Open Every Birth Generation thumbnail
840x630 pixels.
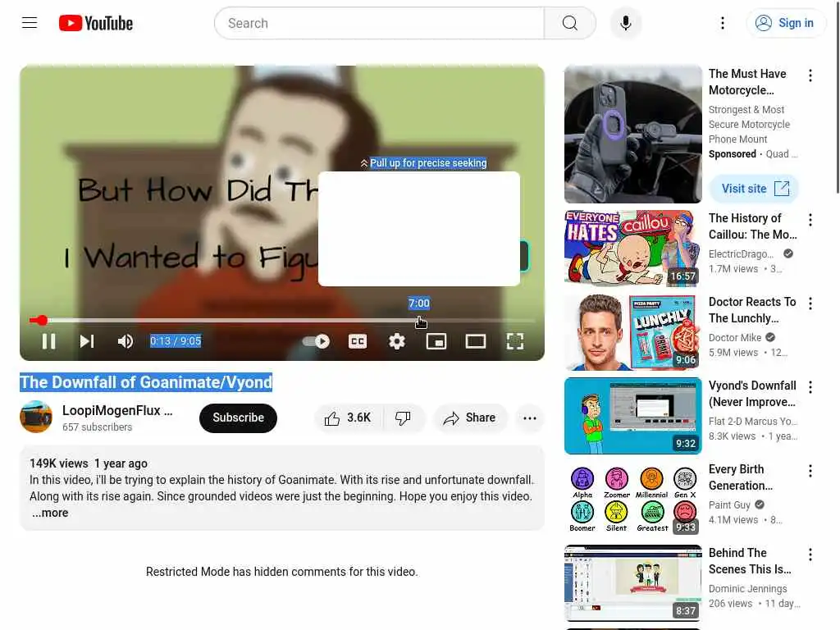[x=632, y=500]
